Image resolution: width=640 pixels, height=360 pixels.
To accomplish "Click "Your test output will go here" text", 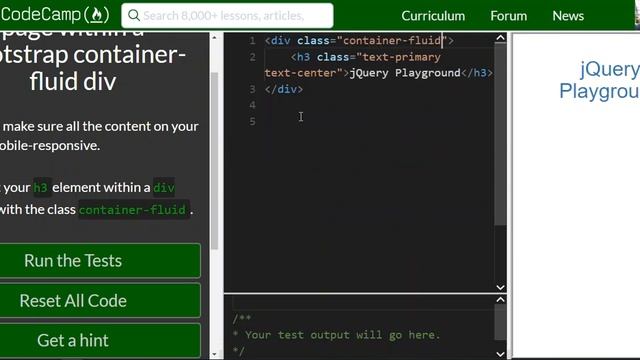I will coord(342,335).
